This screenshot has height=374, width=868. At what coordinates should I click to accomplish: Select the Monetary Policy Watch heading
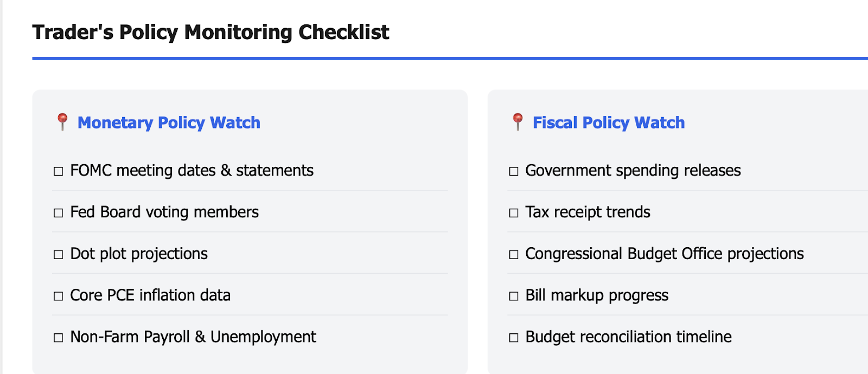pyautogui.click(x=169, y=122)
